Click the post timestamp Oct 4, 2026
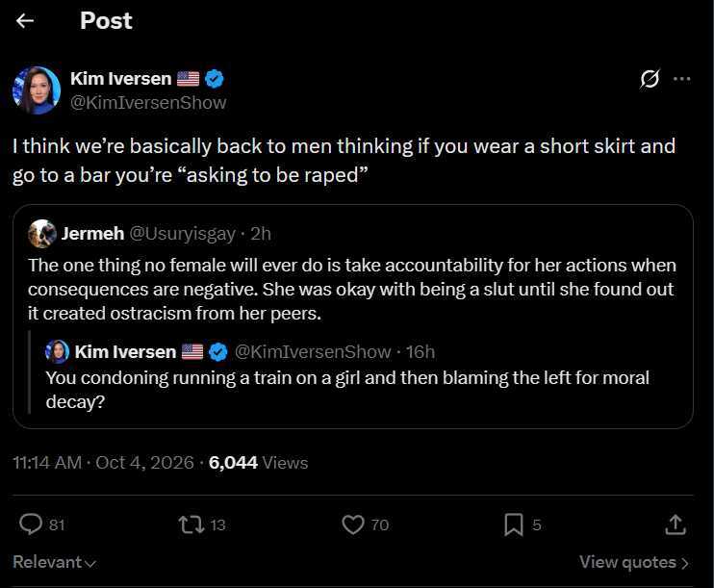This screenshot has height=588, width=714. pos(144,463)
